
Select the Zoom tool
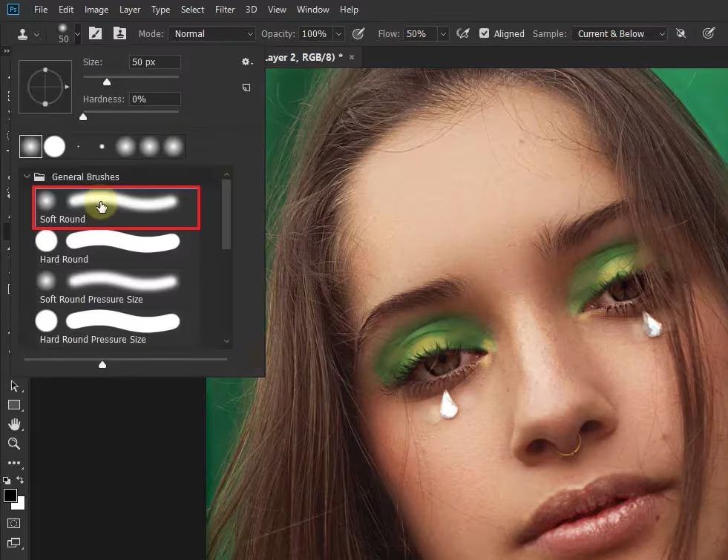[15, 444]
